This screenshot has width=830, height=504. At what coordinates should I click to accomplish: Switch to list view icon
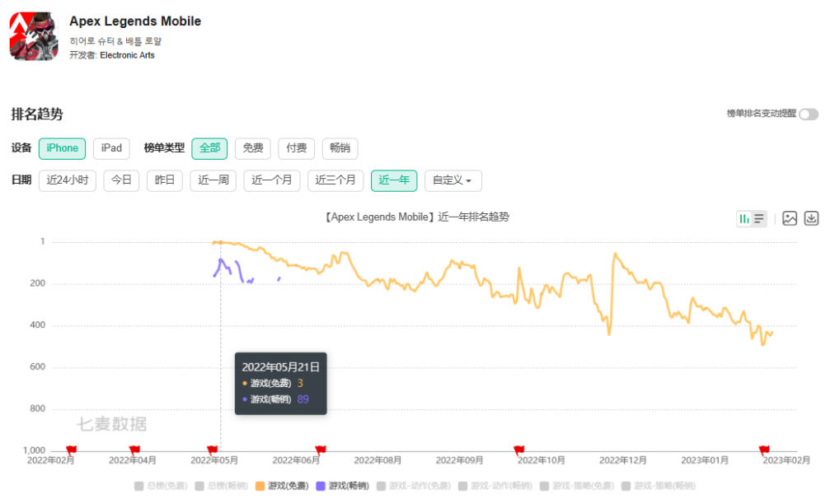click(759, 218)
